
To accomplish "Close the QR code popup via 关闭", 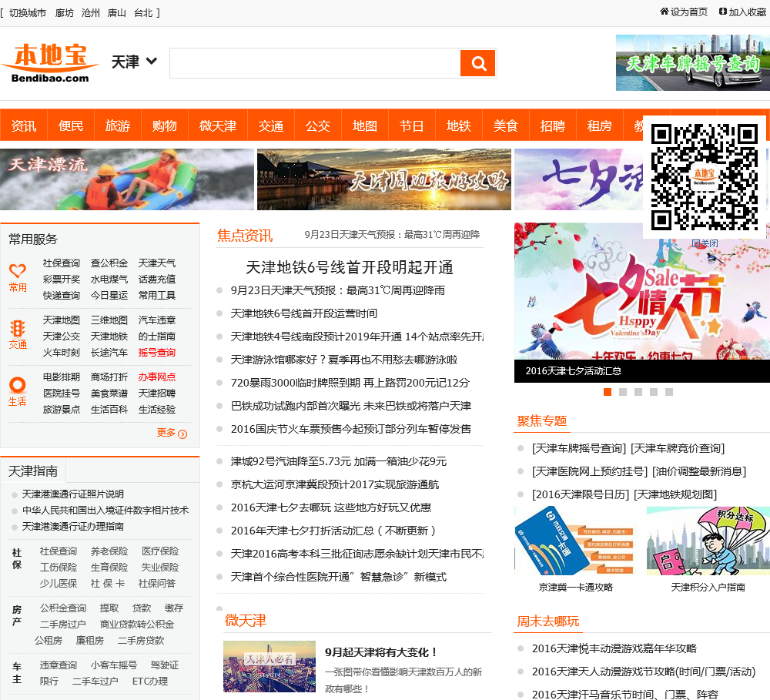I will (x=705, y=243).
